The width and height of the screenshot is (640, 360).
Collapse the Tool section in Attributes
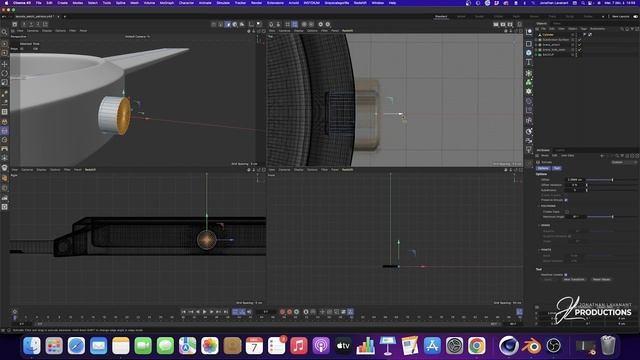pyautogui.click(x=539, y=269)
